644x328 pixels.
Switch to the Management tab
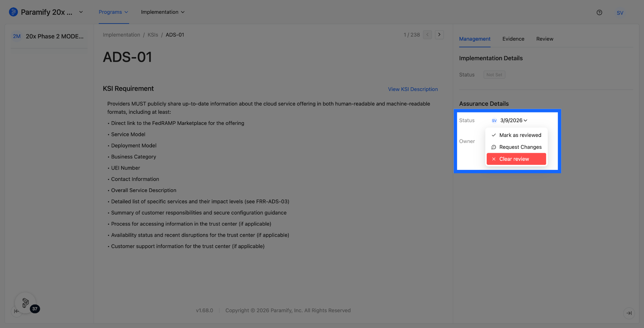(475, 39)
